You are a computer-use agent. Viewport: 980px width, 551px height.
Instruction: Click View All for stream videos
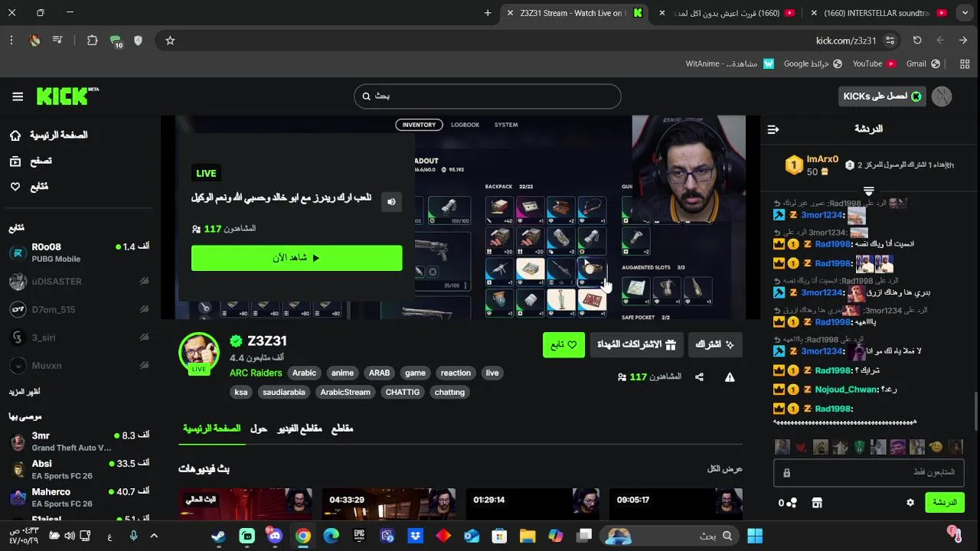tap(725, 469)
